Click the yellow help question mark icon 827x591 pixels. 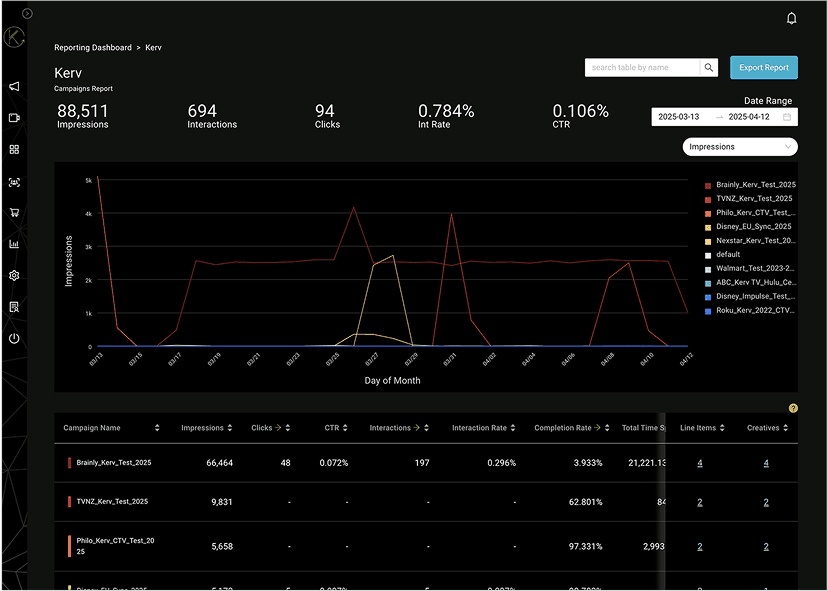click(793, 408)
